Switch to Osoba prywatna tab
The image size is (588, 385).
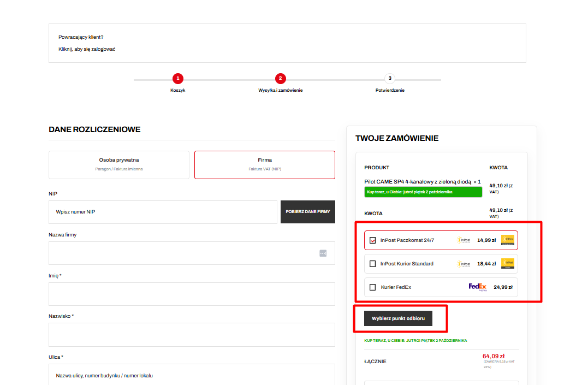pyautogui.click(x=119, y=165)
